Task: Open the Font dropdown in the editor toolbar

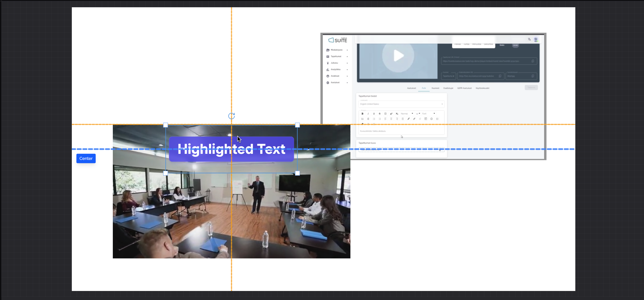Action: 429,114
